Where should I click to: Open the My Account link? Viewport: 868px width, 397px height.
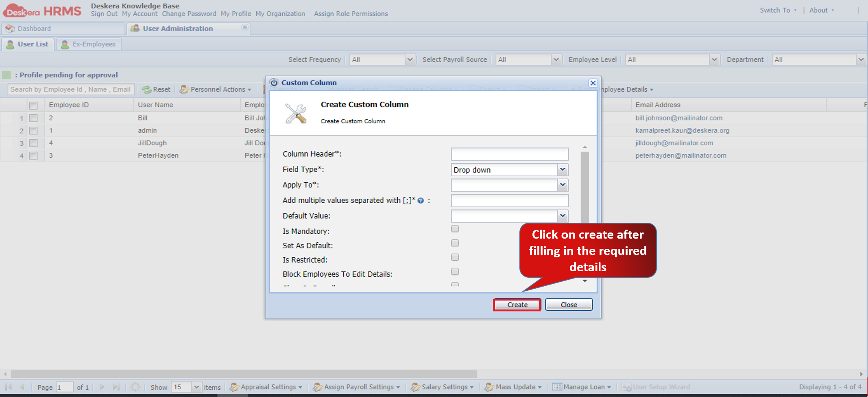pos(140,14)
